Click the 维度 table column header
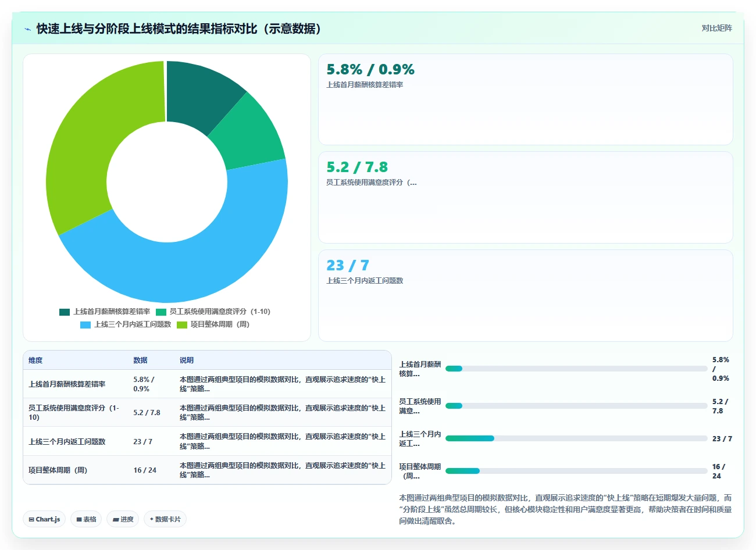This screenshot has width=756, height=550. (35, 360)
